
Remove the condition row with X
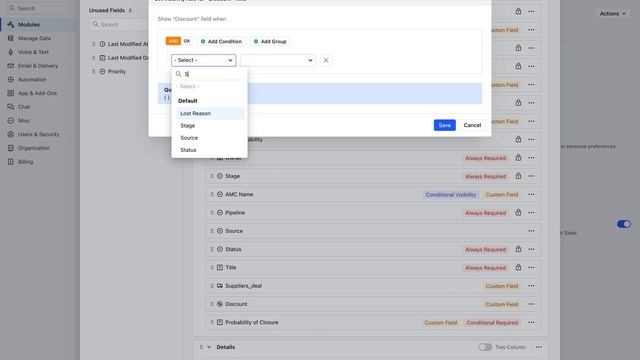click(326, 60)
